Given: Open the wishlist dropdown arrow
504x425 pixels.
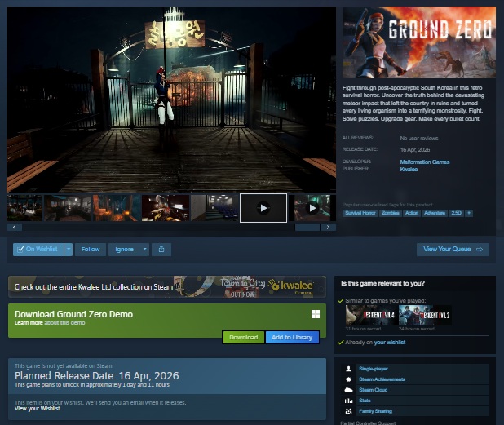Looking at the screenshot, I should pos(69,250).
